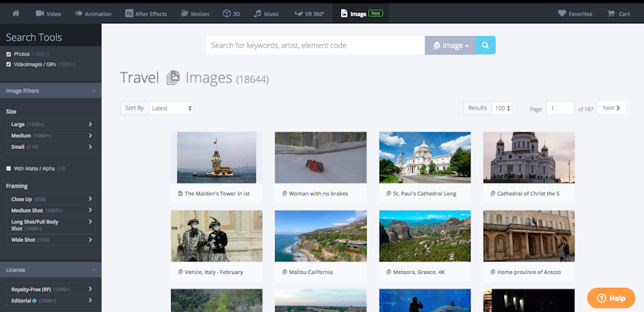The image size is (644, 312).
Task: Open the Results per page dropdown
Action: point(502,108)
